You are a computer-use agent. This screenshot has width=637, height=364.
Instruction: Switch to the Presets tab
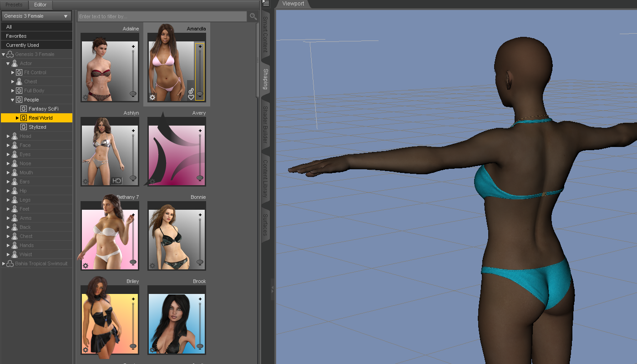pyautogui.click(x=14, y=5)
